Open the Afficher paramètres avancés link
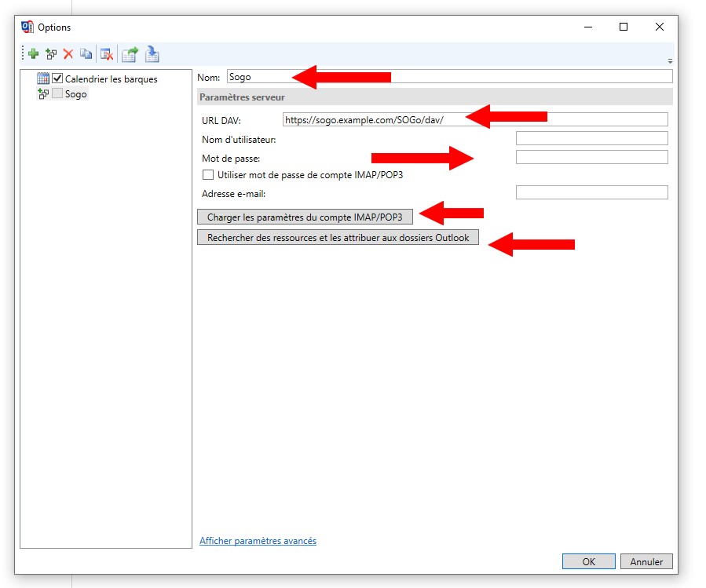 point(258,541)
